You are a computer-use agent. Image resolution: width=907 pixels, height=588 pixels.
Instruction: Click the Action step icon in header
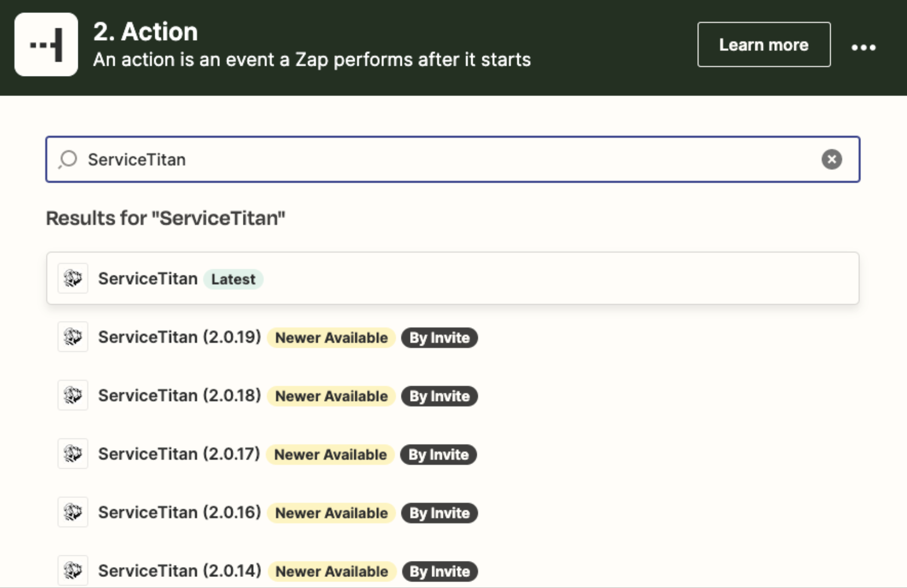46,45
